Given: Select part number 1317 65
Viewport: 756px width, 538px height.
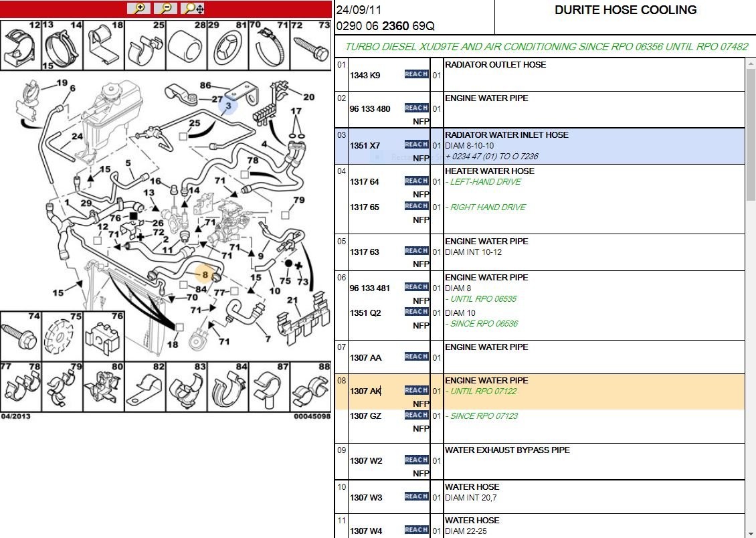Looking at the screenshot, I should point(365,207).
